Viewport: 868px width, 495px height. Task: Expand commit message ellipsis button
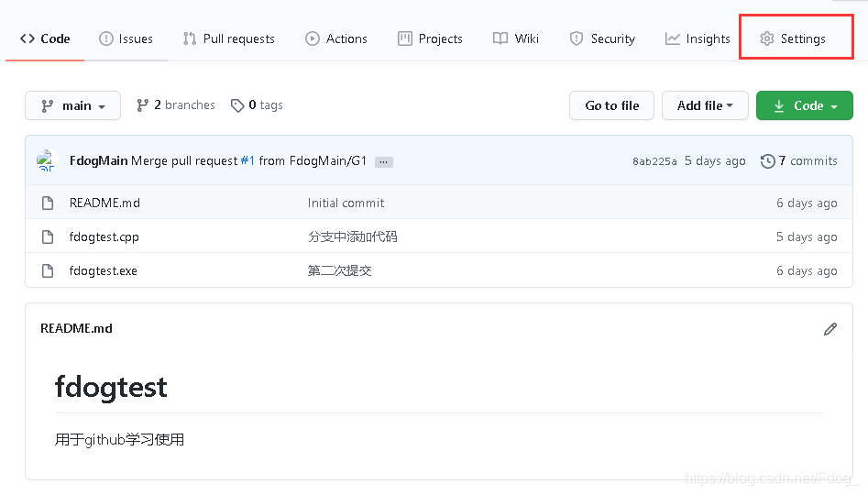click(384, 161)
